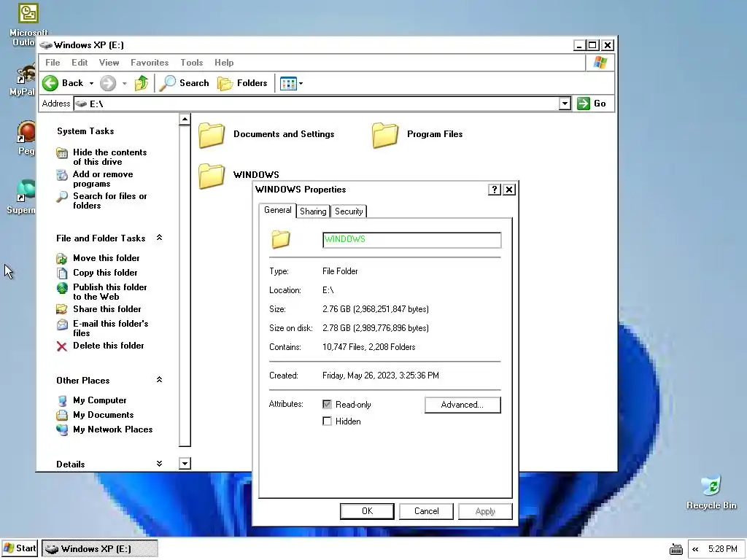Click OK in WINDOWS Properties
Image resolution: width=747 pixels, height=560 pixels.
[367, 511]
